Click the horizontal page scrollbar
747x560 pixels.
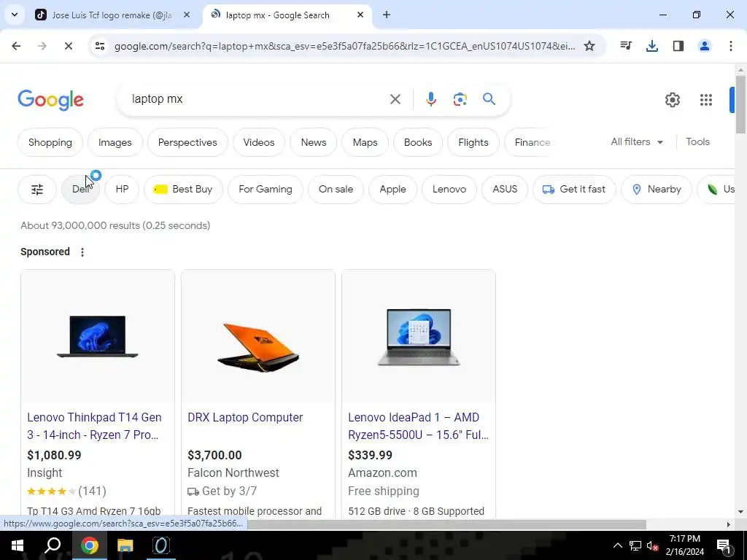[x=446, y=524]
